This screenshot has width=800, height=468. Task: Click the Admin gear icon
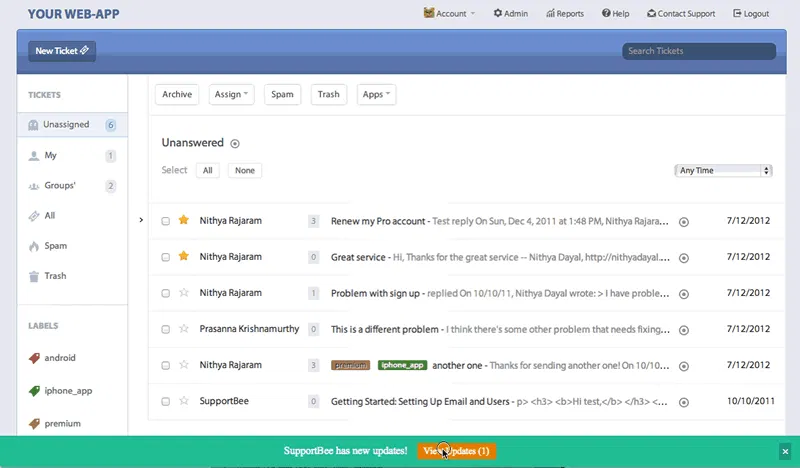pyautogui.click(x=498, y=13)
